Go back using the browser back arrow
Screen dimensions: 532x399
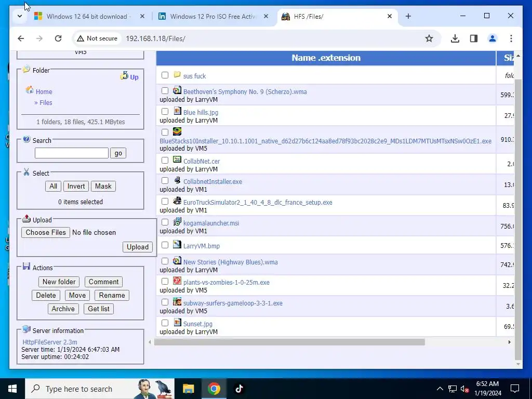(21, 38)
